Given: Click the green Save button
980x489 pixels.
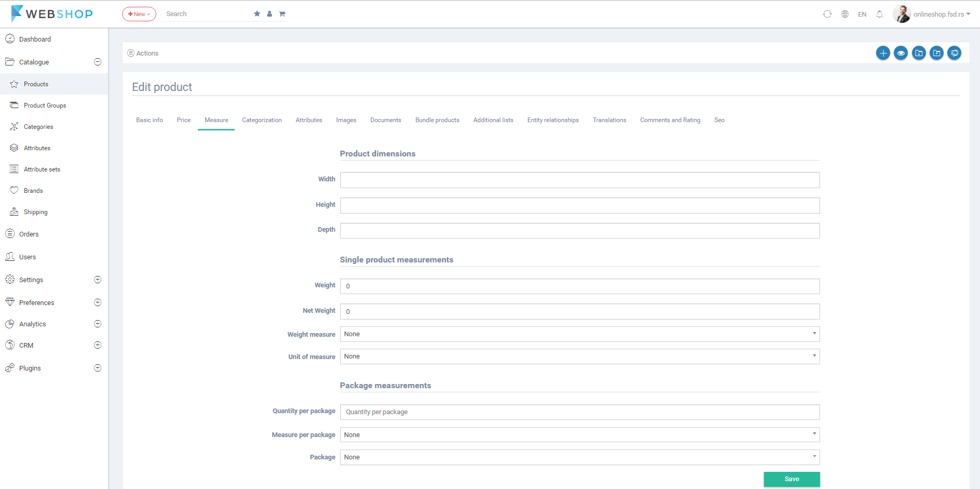Looking at the screenshot, I should pyautogui.click(x=791, y=479).
